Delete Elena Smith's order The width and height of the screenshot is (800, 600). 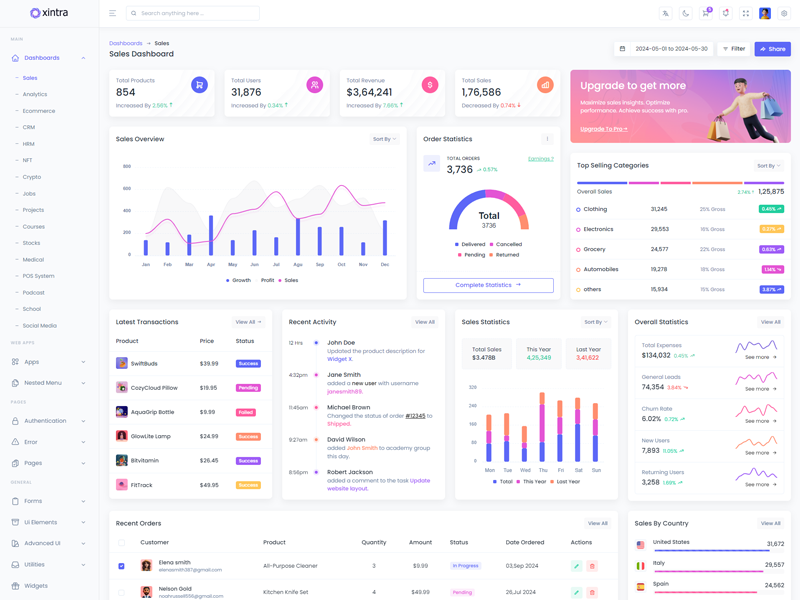click(x=592, y=566)
